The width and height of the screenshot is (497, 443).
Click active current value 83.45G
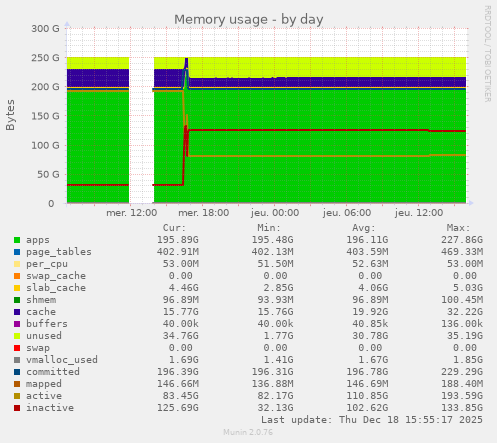coord(181,396)
